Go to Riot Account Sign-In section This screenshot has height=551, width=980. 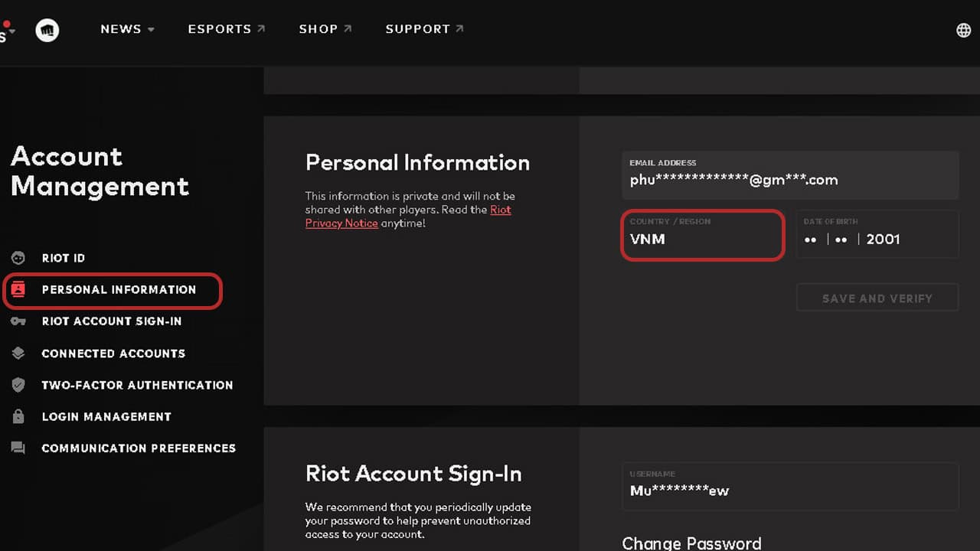click(112, 321)
